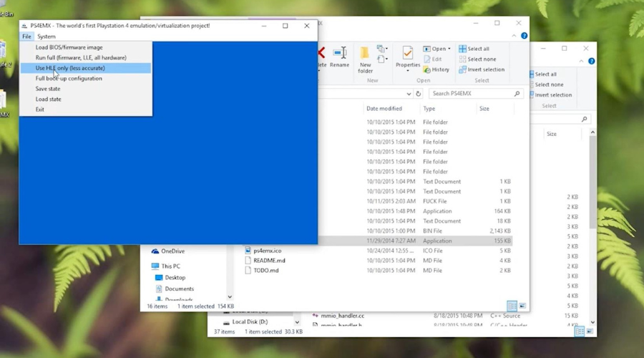The width and height of the screenshot is (644, 358).
Task: Expand the address bar history dropdown
Action: [x=409, y=94]
